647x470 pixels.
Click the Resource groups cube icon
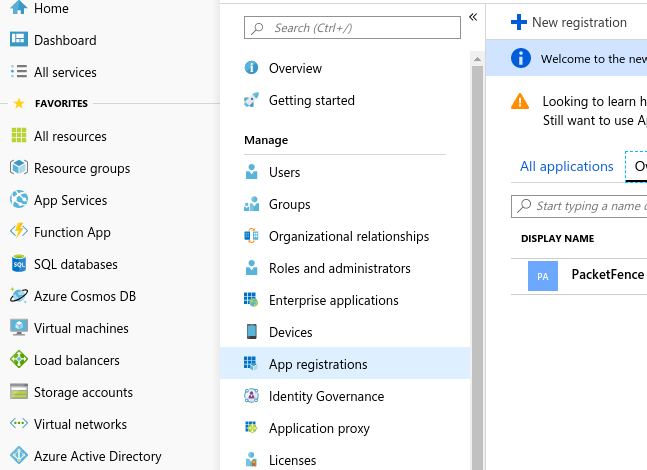(x=18, y=168)
